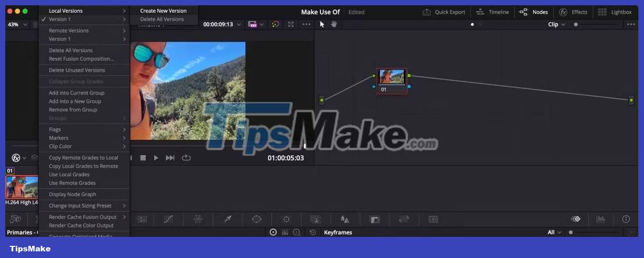Select clip 01 thumbnail
Screen dimensions: 644x258
click(x=22, y=187)
